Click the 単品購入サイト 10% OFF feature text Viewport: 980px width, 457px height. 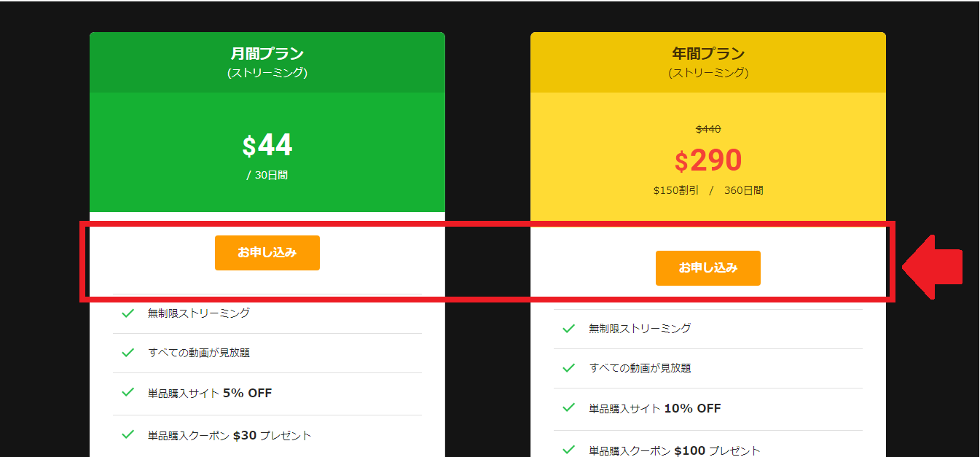pos(654,409)
